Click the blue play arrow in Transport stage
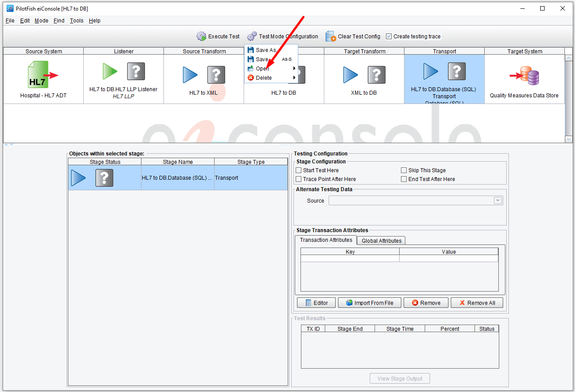 coord(430,71)
